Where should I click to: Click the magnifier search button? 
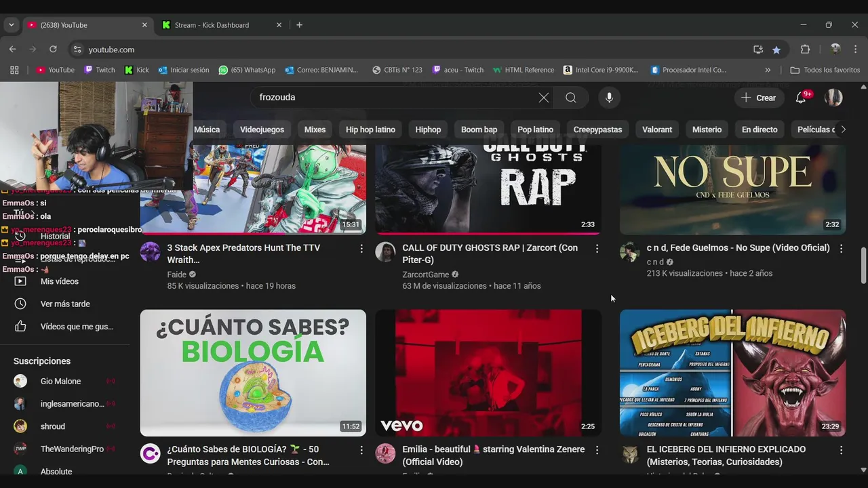click(x=571, y=98)
